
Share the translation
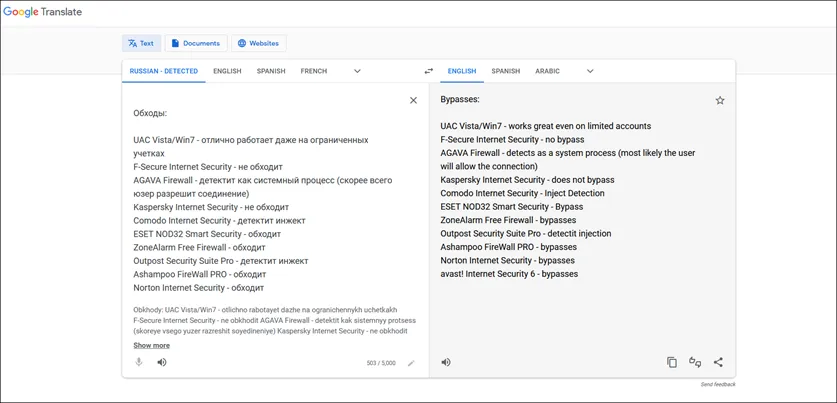[718, 362]
